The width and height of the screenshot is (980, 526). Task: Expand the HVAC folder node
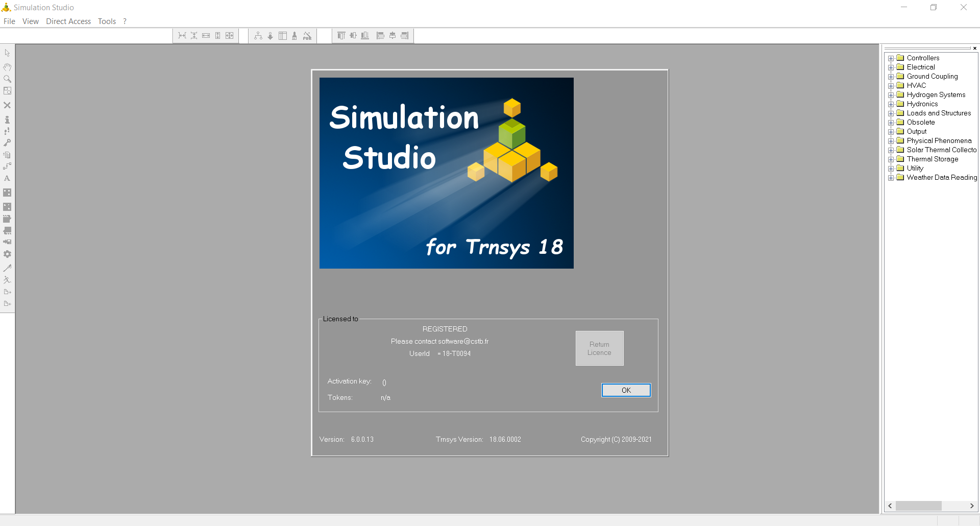891,86
